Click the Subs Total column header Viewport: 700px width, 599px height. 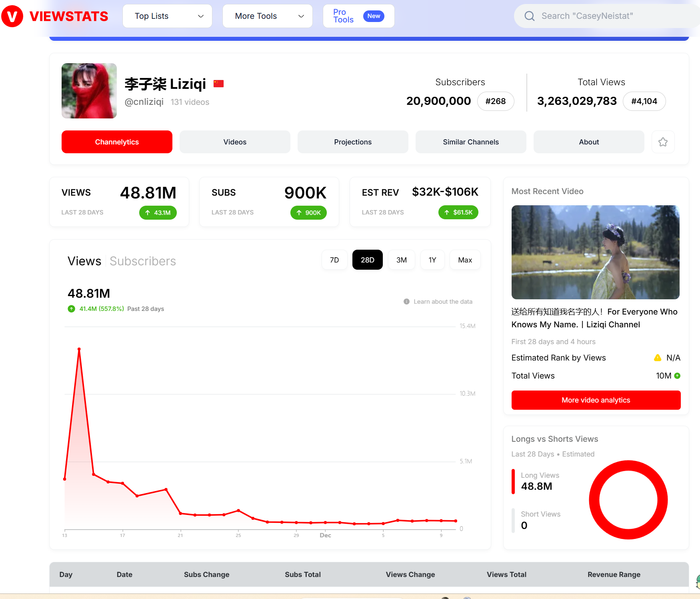tap(303, 575)
